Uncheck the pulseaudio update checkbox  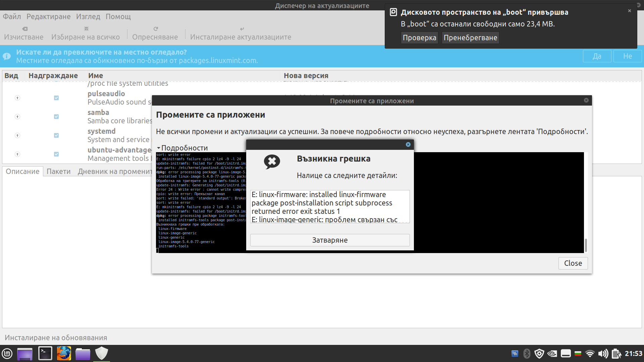click(56, 98)
